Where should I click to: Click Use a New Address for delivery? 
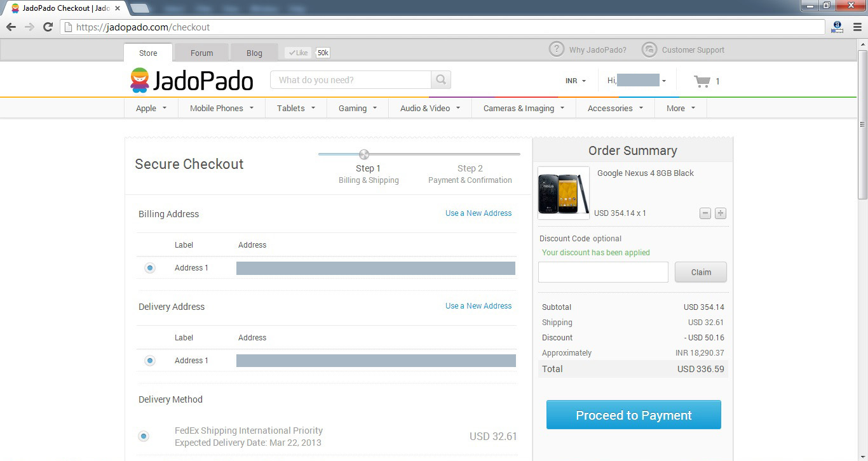tap(478, 306)
